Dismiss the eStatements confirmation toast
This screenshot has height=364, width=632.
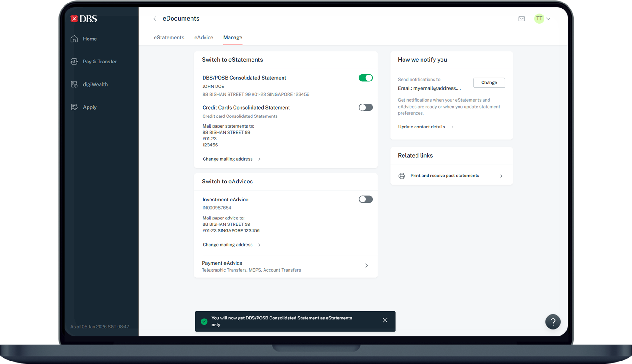[x=385, y=320]
